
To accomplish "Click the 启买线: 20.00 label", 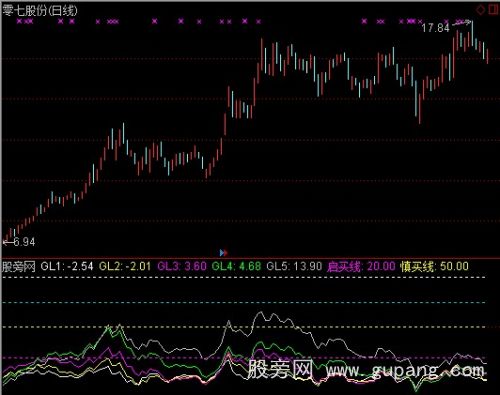I will click(x=361, y=267).
